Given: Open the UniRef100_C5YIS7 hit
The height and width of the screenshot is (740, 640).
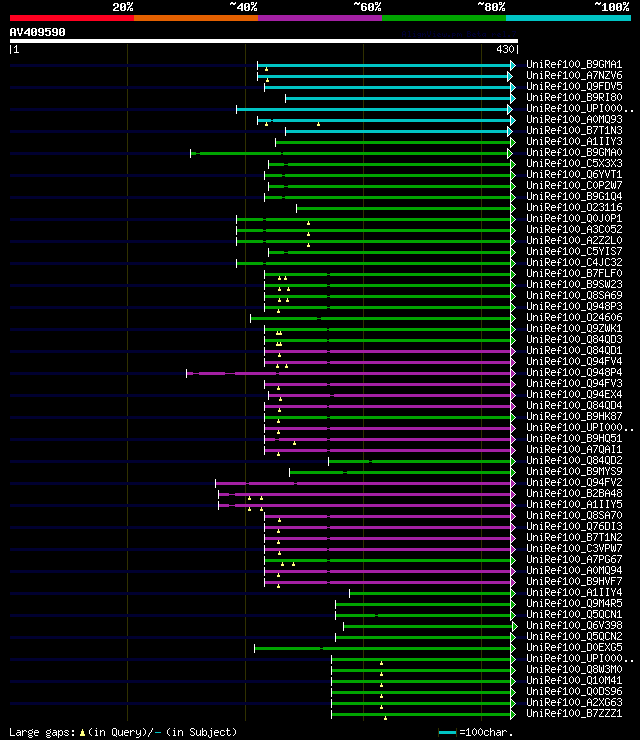Looking at the screenshot, I should click(574, 252).
